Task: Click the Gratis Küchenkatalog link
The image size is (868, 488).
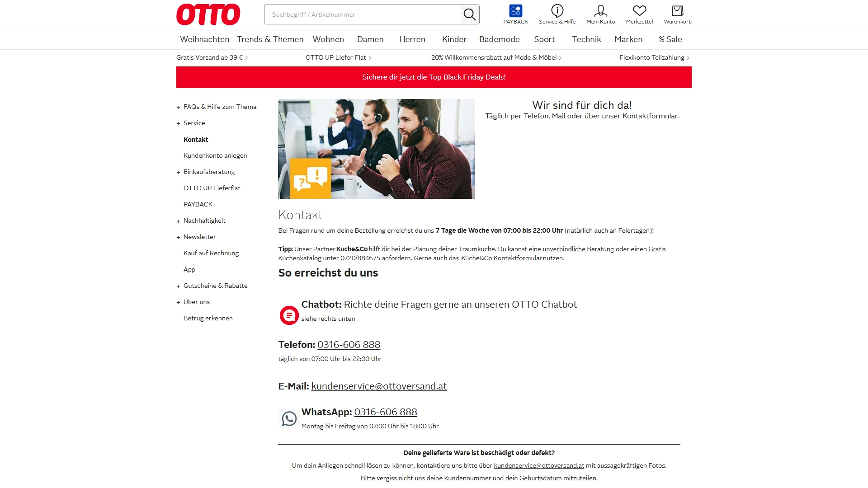Action: pos(657,249)
